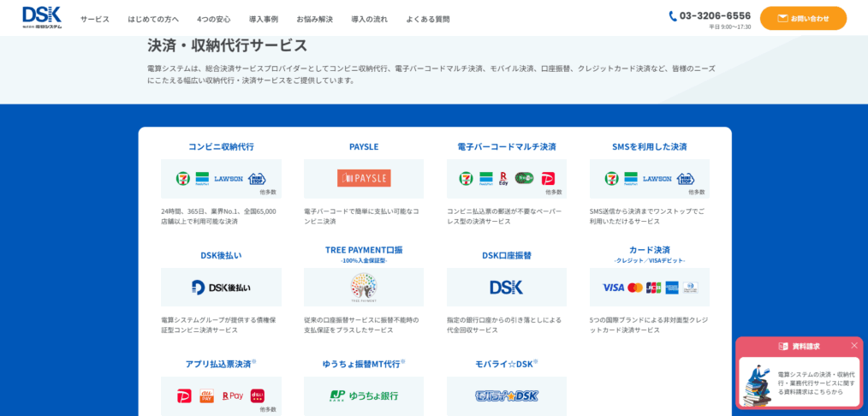
Task: Go to 4つの安心 in navigation
Action: click(x=214, y=19)
